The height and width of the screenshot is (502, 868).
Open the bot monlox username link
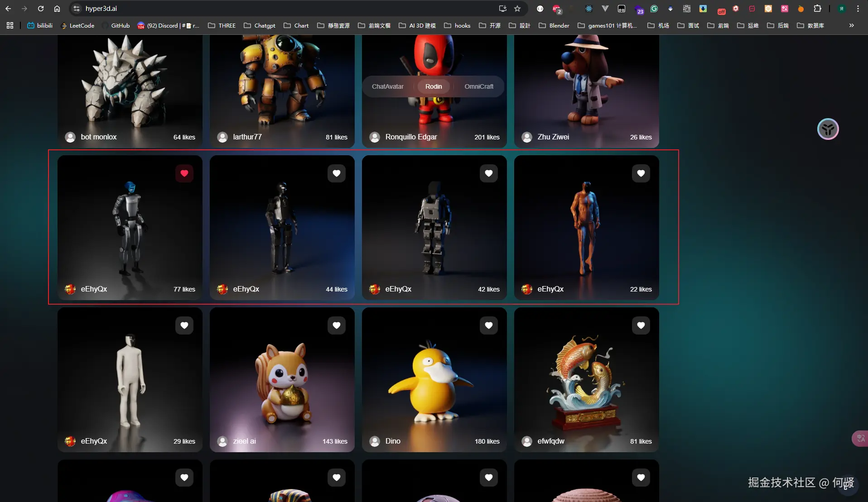(99, 137)
